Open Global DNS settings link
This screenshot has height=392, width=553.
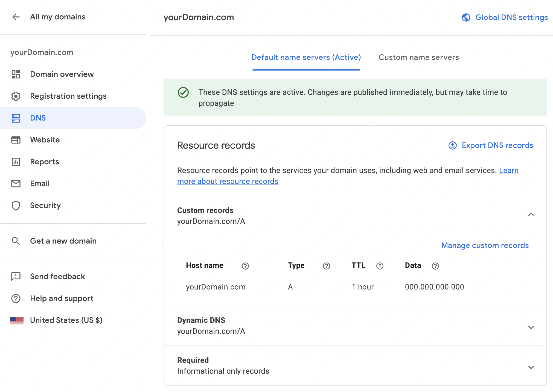511,17
